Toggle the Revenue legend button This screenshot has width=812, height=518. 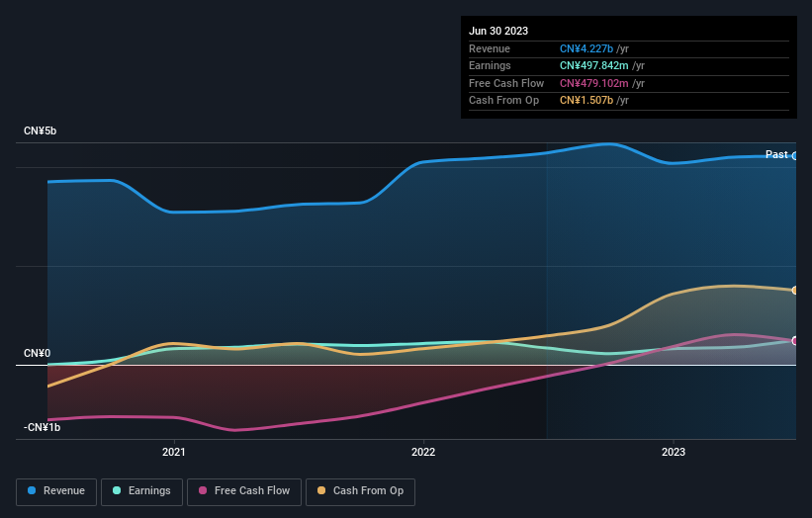[56, 491]
